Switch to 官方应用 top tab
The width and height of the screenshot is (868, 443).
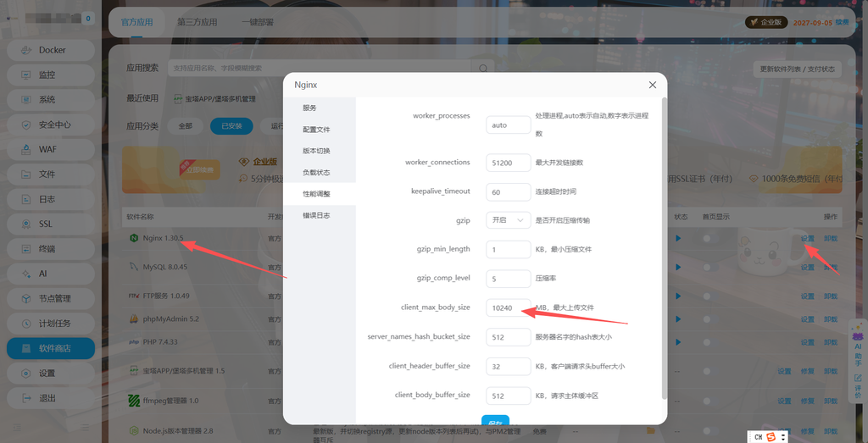(x=136, y=22)
